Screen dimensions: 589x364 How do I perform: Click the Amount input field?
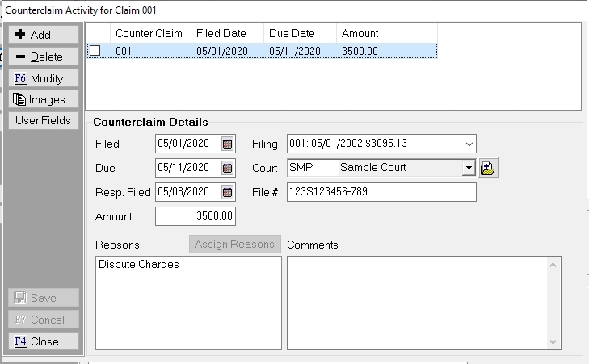[195, 217]
